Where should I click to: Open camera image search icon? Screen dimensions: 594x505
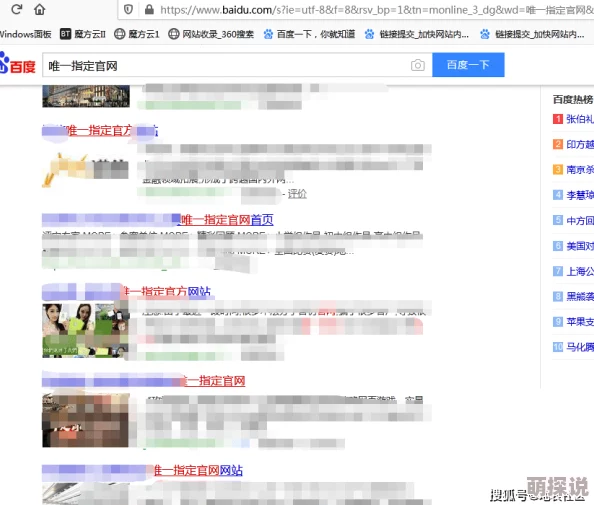tap(417, 65)
